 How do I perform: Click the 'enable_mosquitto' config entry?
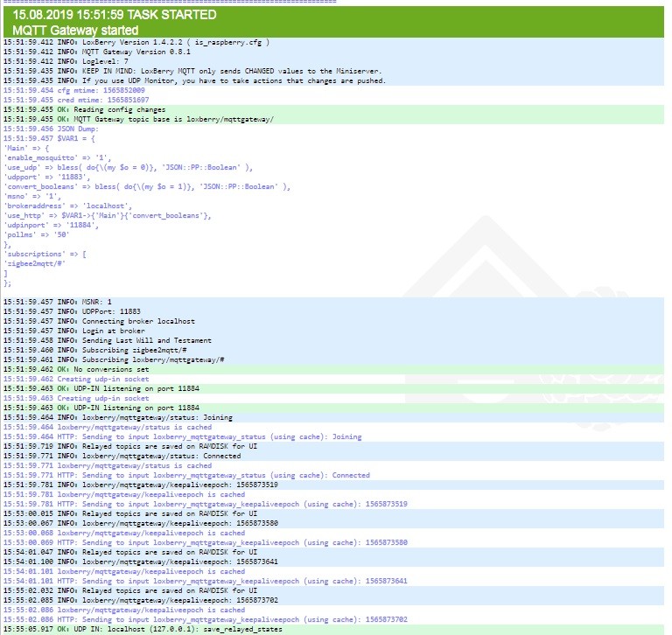[58, 157]
